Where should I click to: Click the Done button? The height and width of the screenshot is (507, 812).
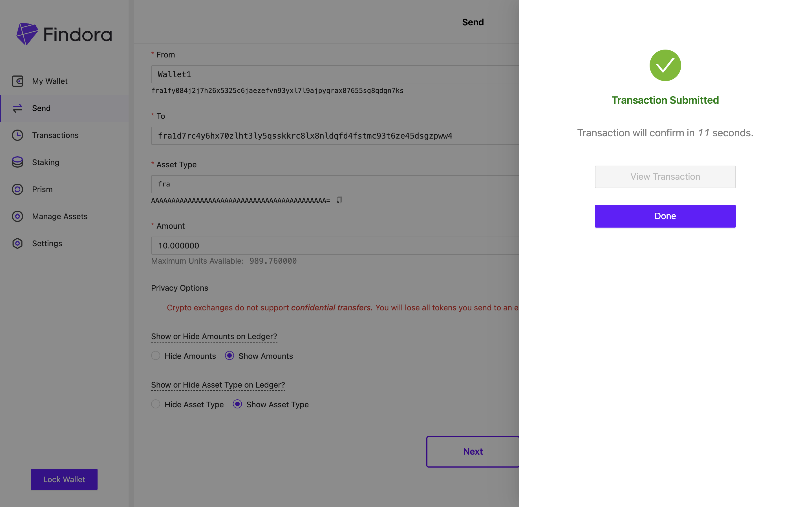(665, 216)
